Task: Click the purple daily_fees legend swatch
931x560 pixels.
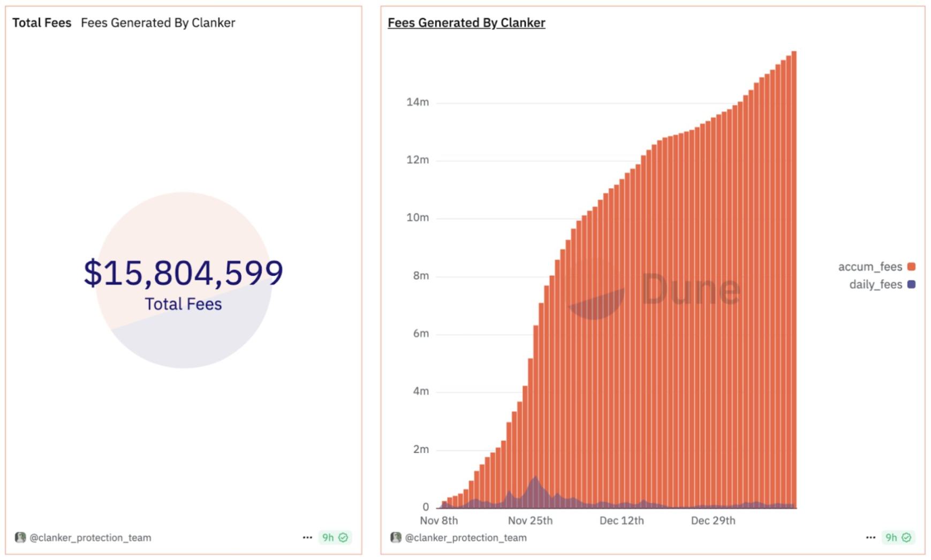Action: click(911, 284)
